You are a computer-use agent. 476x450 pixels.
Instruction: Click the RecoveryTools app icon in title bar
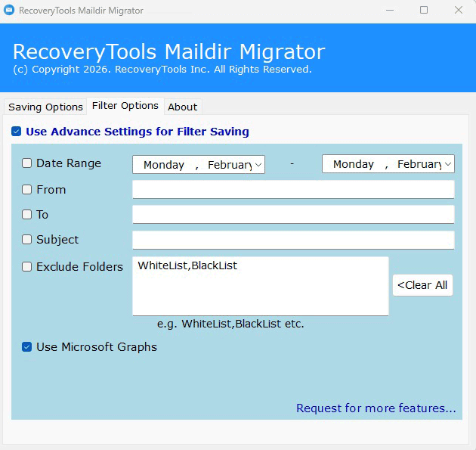click(x=9, y=10)
